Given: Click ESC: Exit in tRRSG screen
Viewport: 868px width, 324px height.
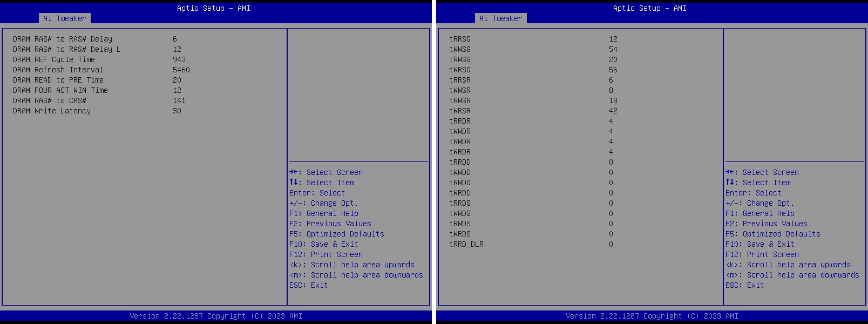Looking at the screenshot, I should coord(745,285).
